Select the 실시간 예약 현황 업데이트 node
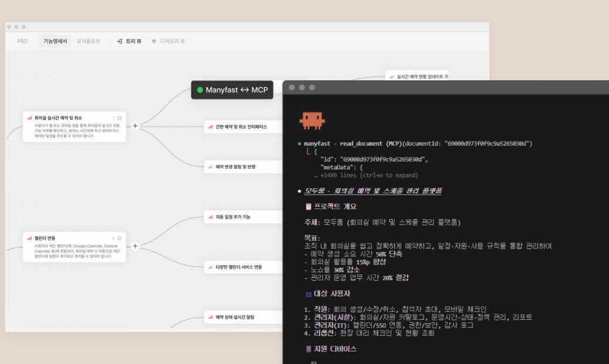The height and width of the screenshot is (364, 609). 417,76
